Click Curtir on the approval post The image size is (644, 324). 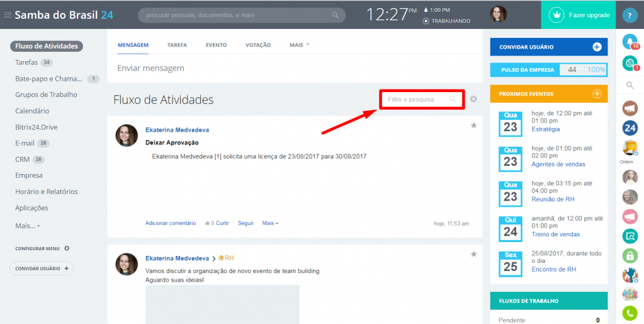[x=222, y=223]
